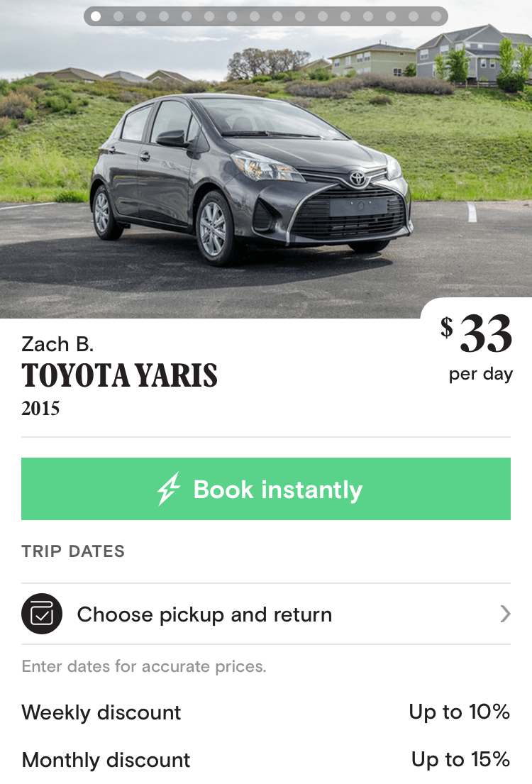532x784 pixels.
Task: Select the eighth photo carousel dot
Action: 255,16
